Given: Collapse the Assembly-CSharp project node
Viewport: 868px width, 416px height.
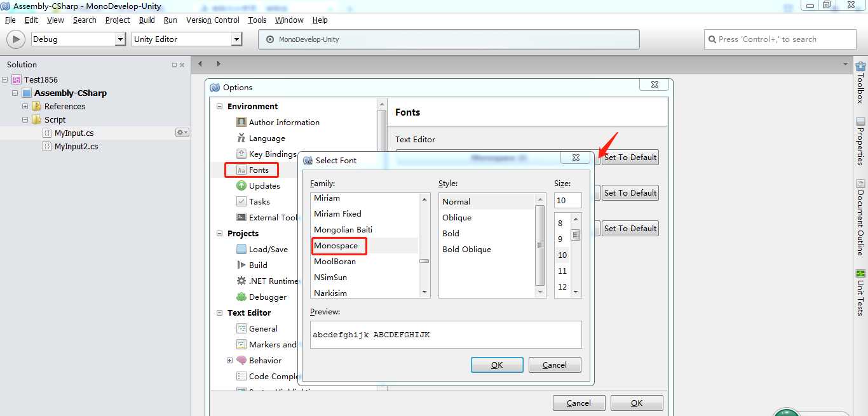Looking at the screenshot, I should pyautogui.click(x=15, y=93).
